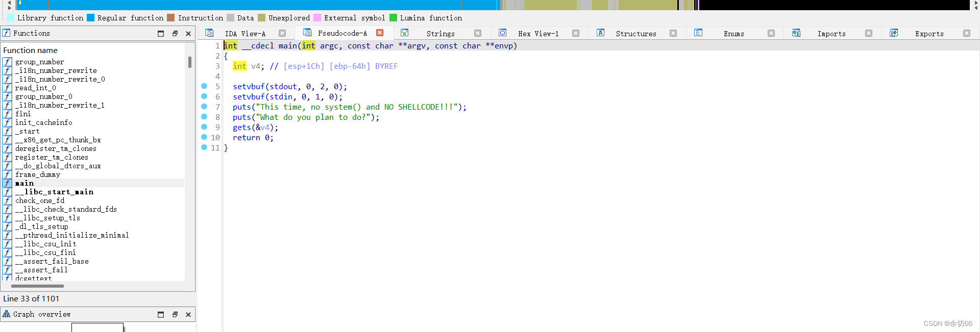Maximize the Functions panel
Viewport: 980px width, 332px height.
(161, 34)
